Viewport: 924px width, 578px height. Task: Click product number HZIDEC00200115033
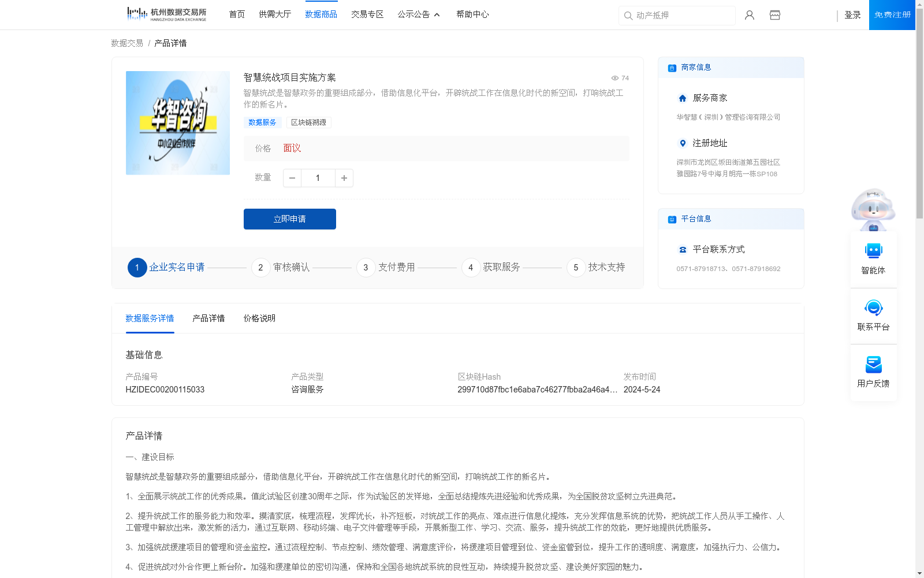[165, 390]
